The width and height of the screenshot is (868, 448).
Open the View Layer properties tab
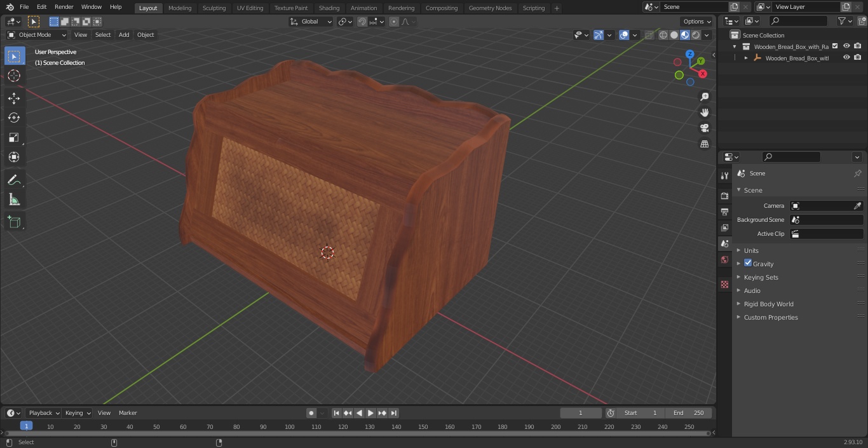click(724, 227)
